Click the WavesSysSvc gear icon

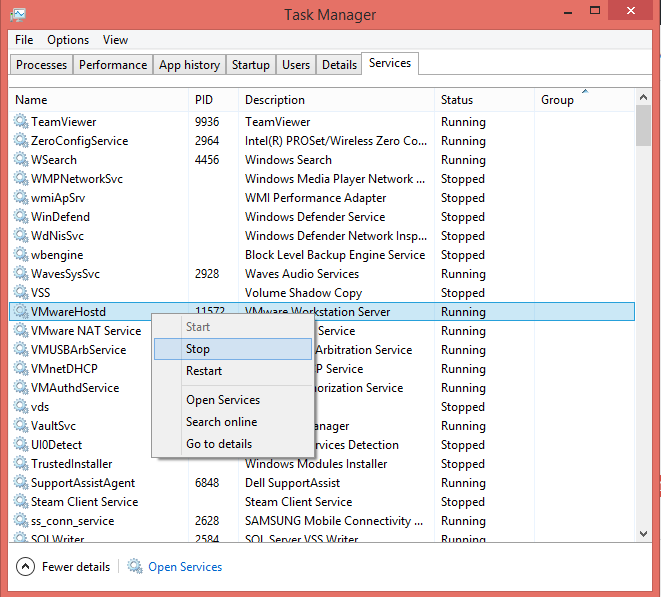[x=20, y=273]
